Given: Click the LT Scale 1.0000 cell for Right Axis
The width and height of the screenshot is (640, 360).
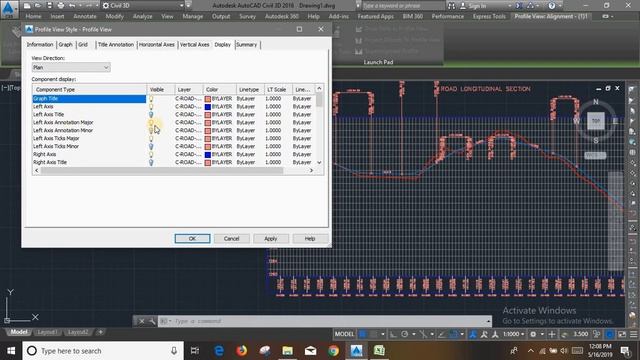Looking at the screenshot, I should point(273,154).
